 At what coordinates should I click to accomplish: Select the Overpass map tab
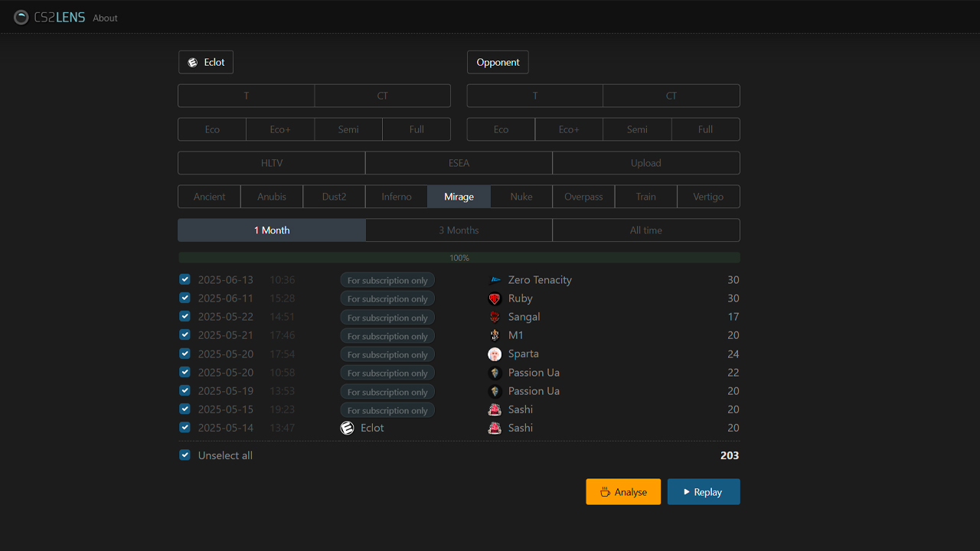583,197
